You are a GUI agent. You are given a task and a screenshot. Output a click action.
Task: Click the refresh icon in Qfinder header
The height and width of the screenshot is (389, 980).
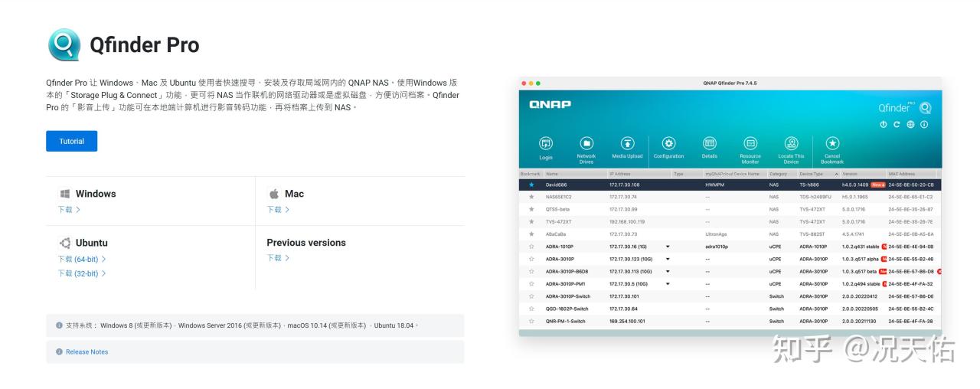tap(897, 124)
